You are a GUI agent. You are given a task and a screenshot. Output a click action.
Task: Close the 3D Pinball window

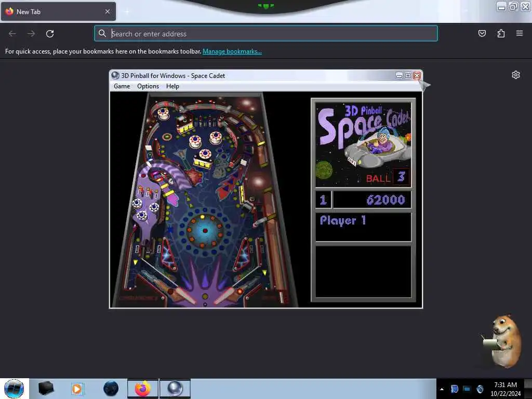click(x=417, y=75)
